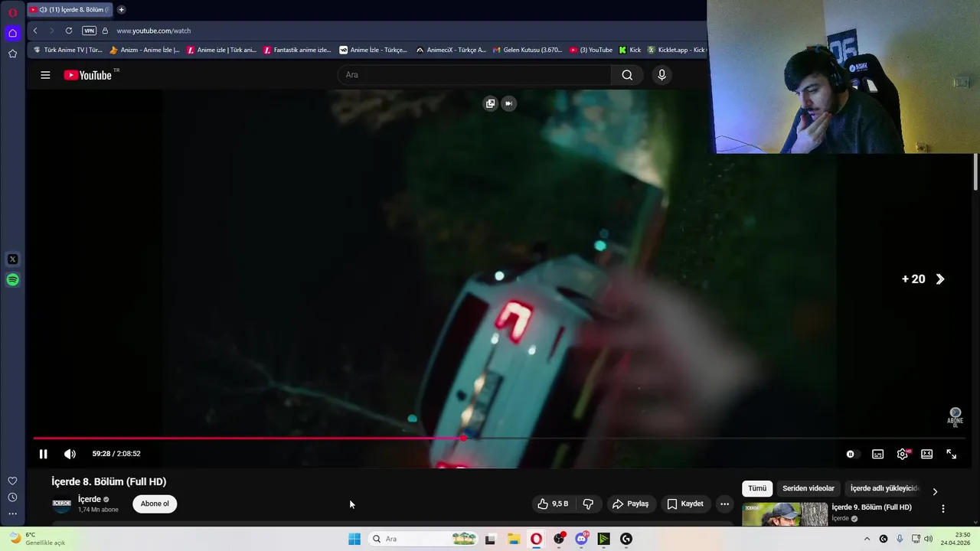980x551 pixels.
Task: Open Opera sidebar three-dot settings
Action: 12,514
